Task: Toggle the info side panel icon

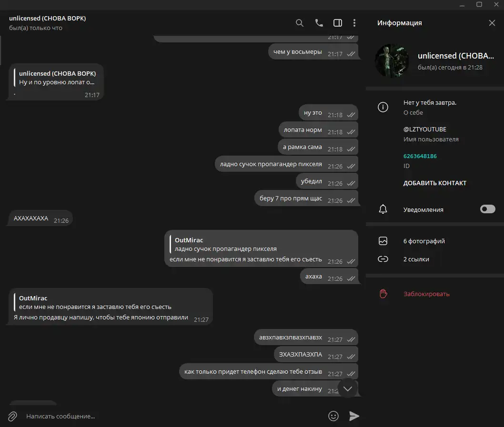Action: click(337, 23)
